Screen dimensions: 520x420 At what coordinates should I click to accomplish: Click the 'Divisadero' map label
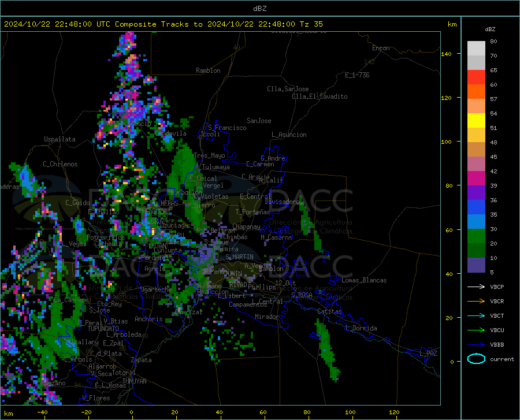point(282,202)
